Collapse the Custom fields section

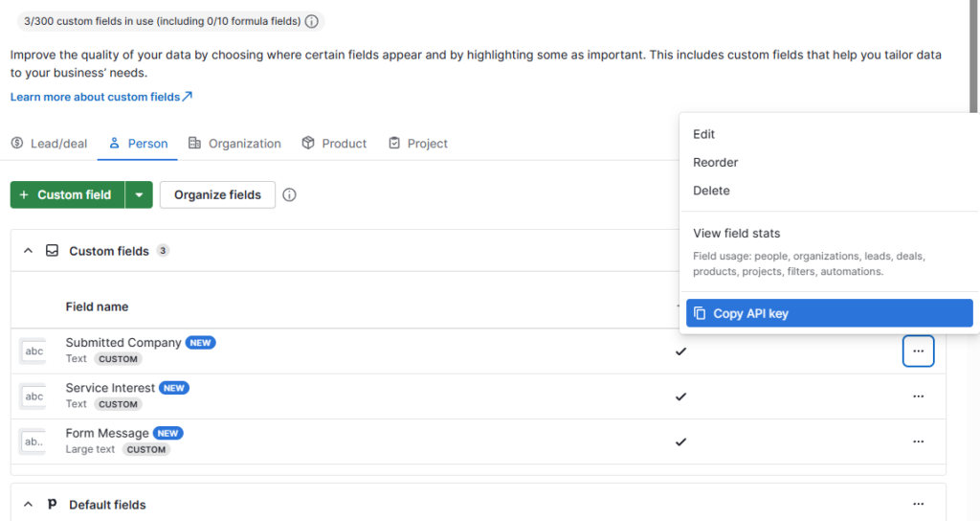coord(28,251)
